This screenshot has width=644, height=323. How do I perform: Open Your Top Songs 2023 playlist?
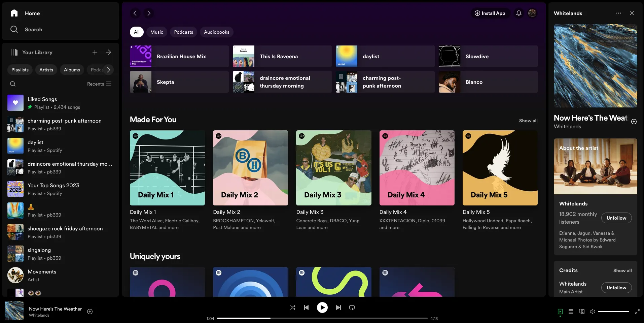pyautogui.click(x=60, y=189)
